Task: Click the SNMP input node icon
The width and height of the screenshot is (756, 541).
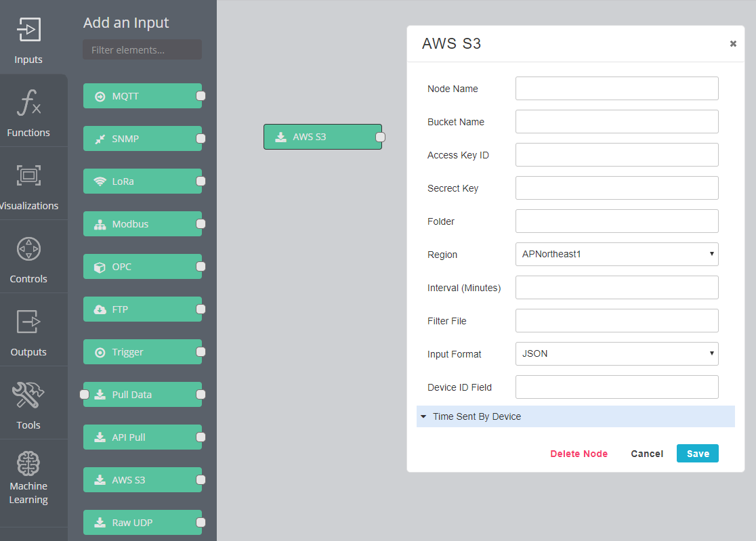Action: coord(100,139)
